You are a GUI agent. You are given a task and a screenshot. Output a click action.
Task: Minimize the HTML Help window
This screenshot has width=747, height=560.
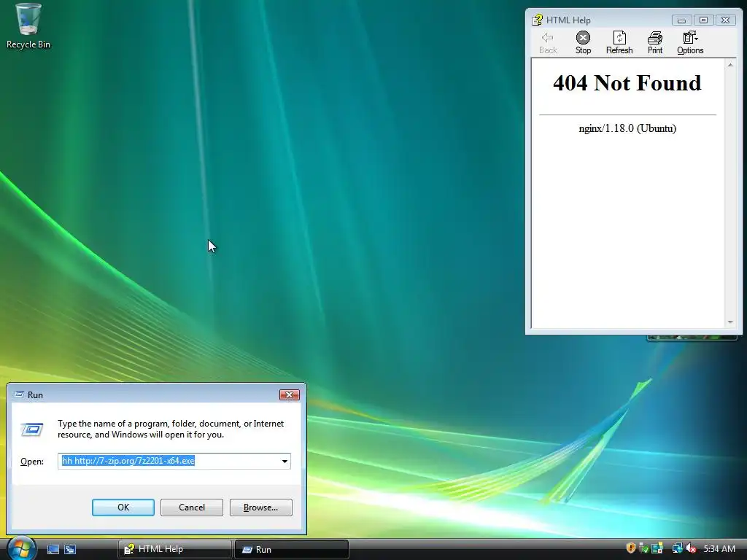click(682, 20)
